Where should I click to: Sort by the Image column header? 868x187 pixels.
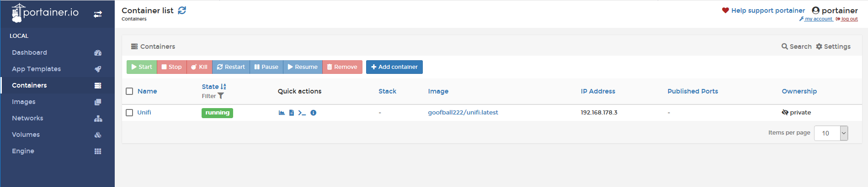(x=438, y=91)
